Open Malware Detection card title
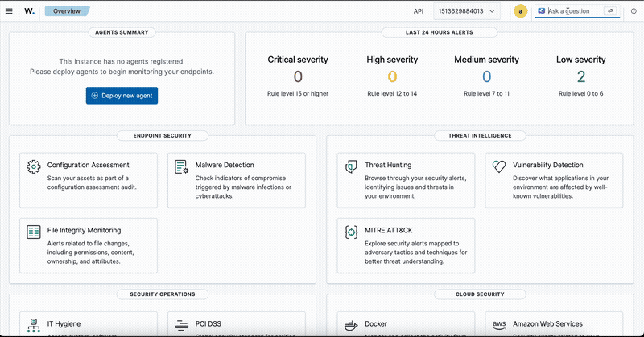The width and height of the screenshot is (644, 337). click(225, 165)
